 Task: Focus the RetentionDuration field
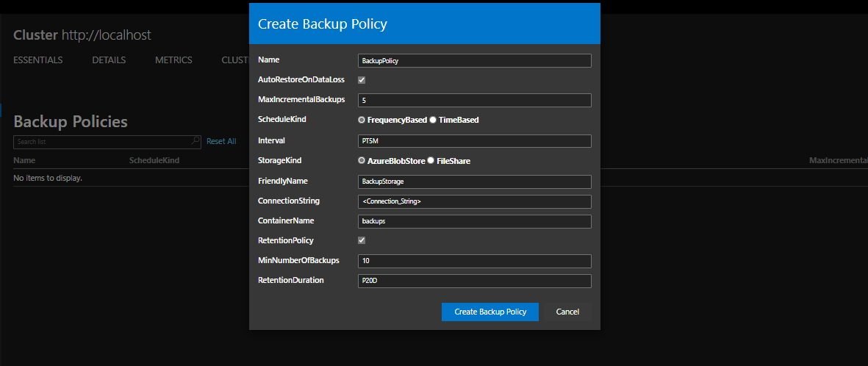tap(474, 281)
